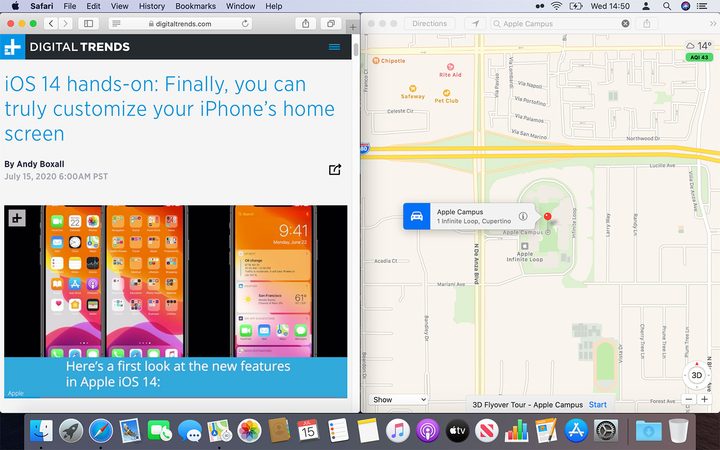Click the iOS 14 iPhones image
The height and width of the screenshot is (450, 720).
click(176, 281)
